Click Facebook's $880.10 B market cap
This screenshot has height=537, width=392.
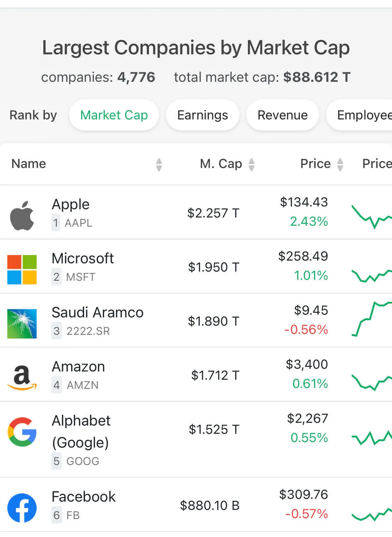[x=209, y=505]
